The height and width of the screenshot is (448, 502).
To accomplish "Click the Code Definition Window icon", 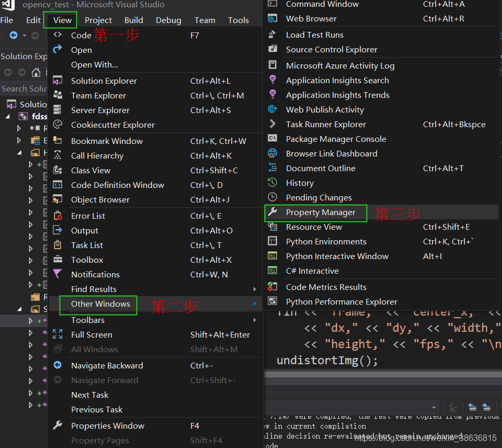I will click(58, 185).
